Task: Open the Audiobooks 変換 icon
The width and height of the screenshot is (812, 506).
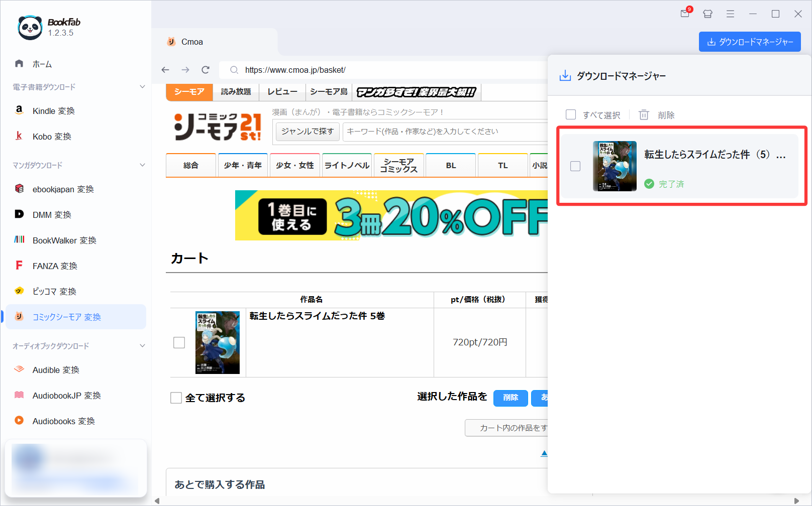Action: click(19, 420)
